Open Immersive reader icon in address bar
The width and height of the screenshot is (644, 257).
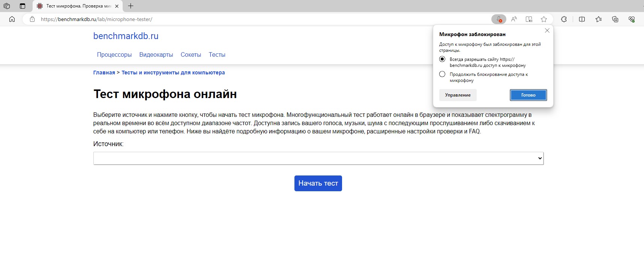[x=529, y=19]
